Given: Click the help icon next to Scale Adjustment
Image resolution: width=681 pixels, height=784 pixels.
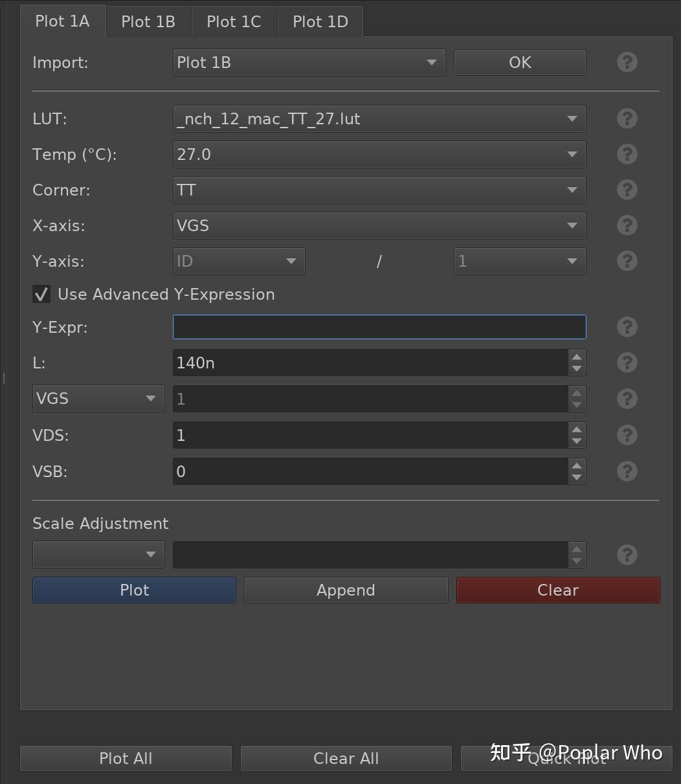Looking at the screenshot, I should [x=626, y=554].
